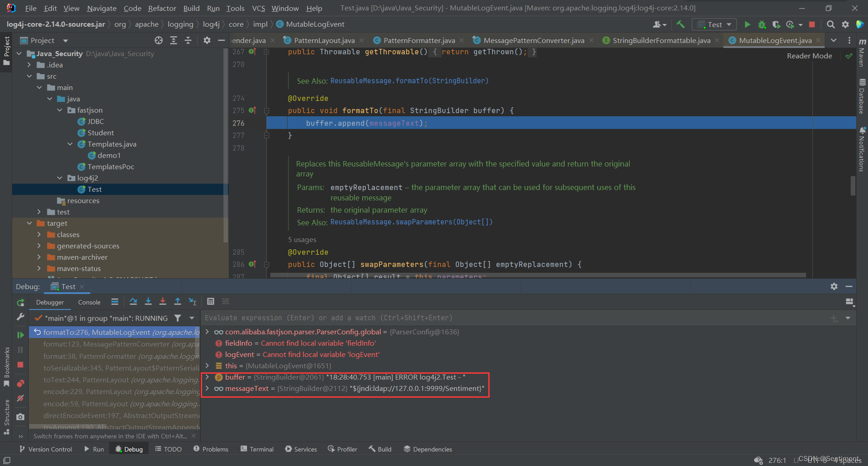Click Force Step Into red arrow
The height and width of the screenshot is (466, 868).
click(x=163, y=301)
